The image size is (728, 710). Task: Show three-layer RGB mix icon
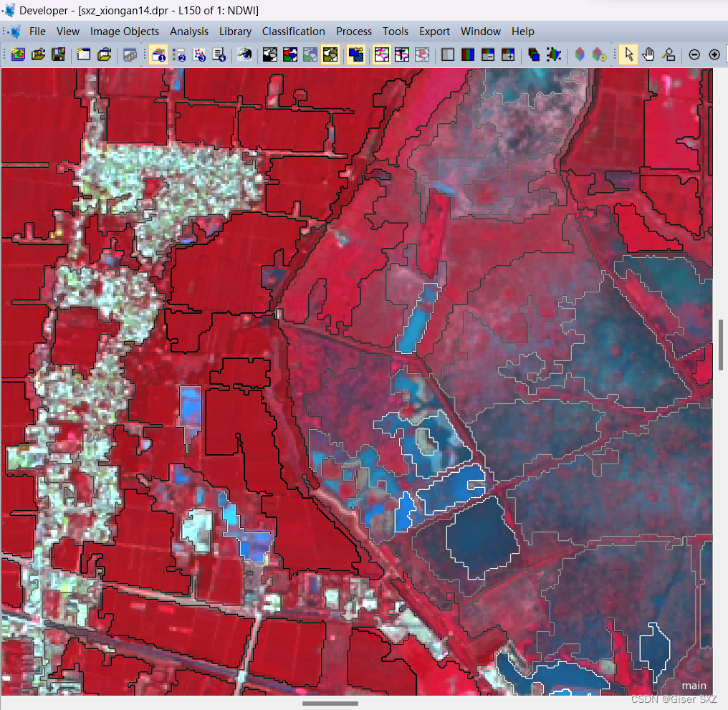click(468, 54)
